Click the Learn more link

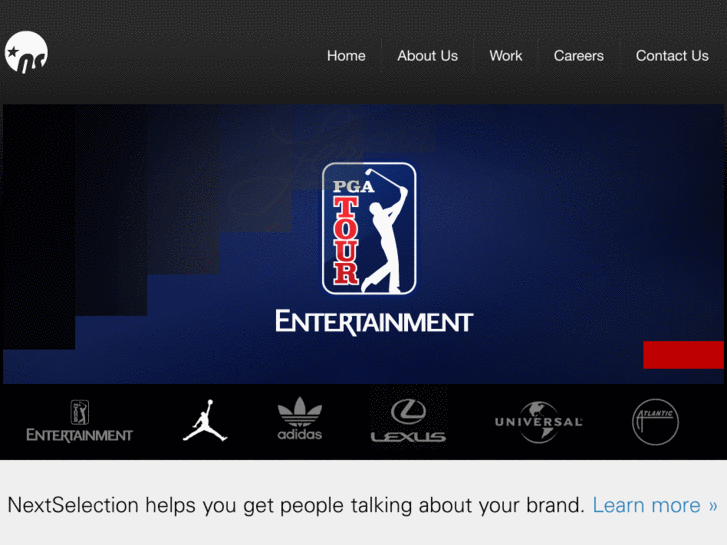click(x=655, y=505)
